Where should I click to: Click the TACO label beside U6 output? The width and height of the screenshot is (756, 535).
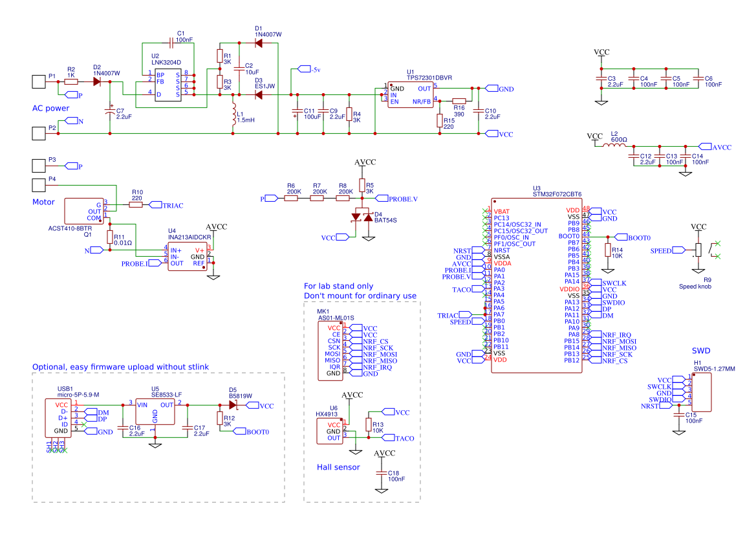[x=398, y=438]
